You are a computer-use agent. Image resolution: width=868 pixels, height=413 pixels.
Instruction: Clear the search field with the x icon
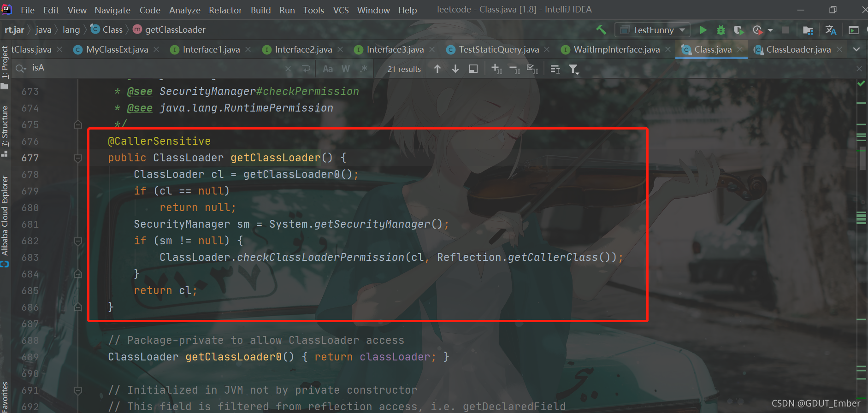point(288,69)
